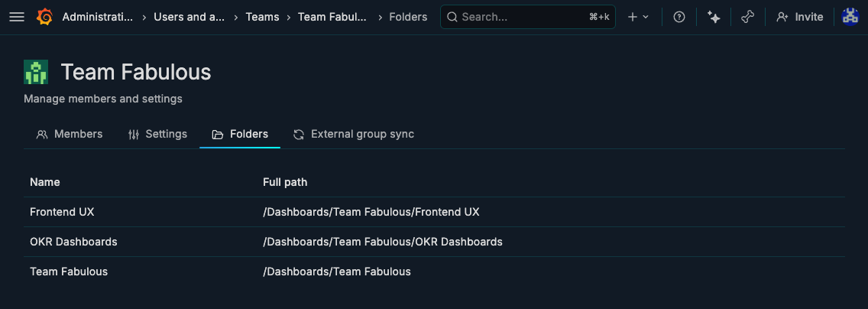
Task: Open the OKR Dashboards folder row
Action: (x=434, y=242)
